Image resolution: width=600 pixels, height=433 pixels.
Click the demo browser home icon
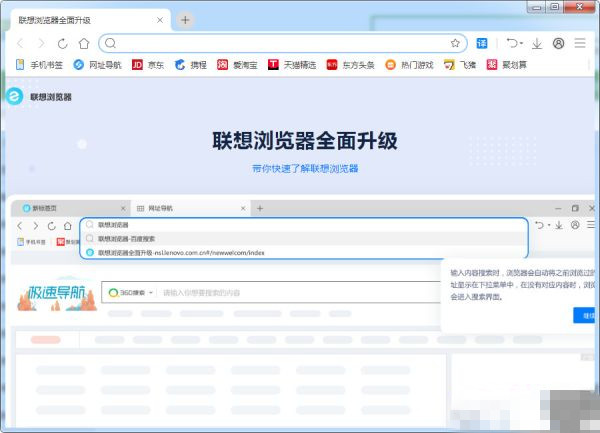pyautogui.click(x=68, y=226)
